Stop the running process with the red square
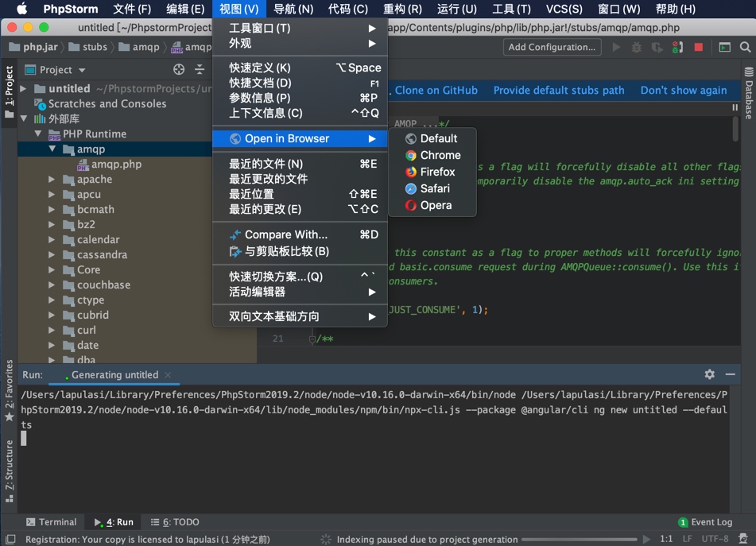The width and height of the screenshot is (756, 546). pyautogui.click(x=699, y=48)
